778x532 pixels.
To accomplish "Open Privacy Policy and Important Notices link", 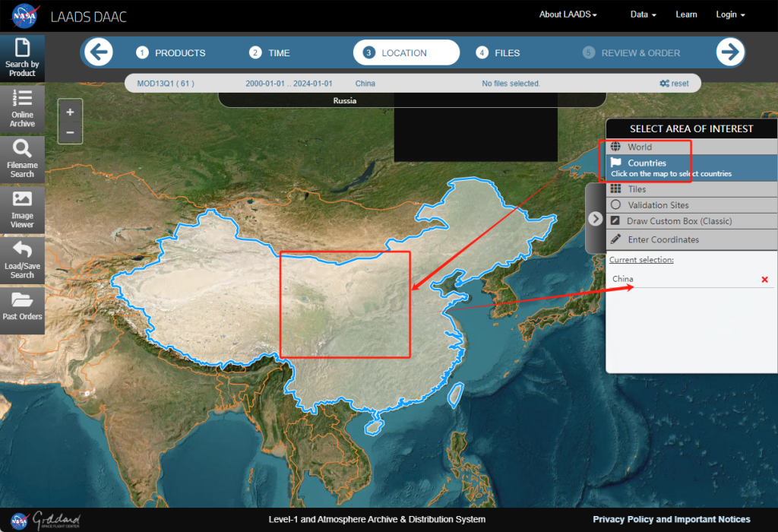I will coord(672,519).
